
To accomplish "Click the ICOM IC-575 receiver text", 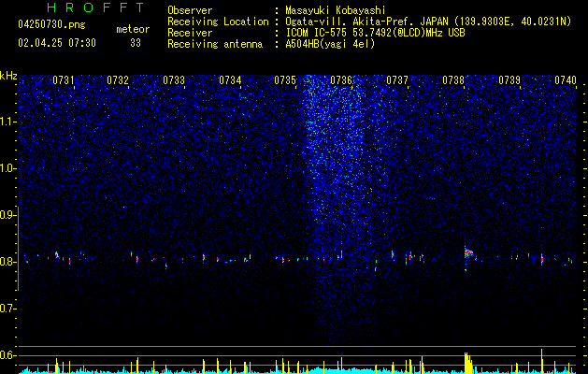I will coord(375,33).
